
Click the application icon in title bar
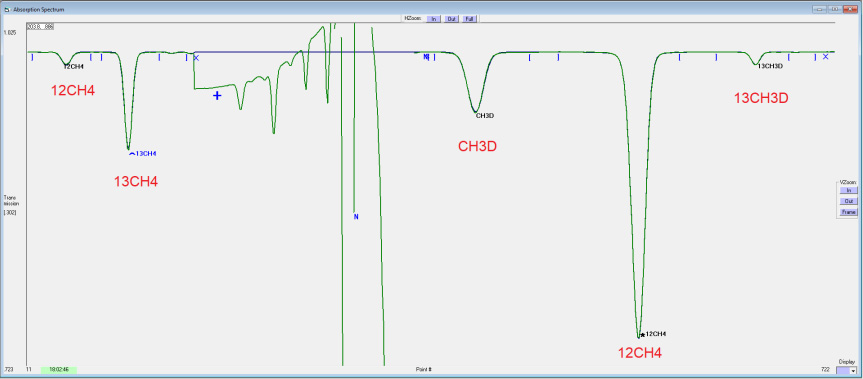point(7,9)
